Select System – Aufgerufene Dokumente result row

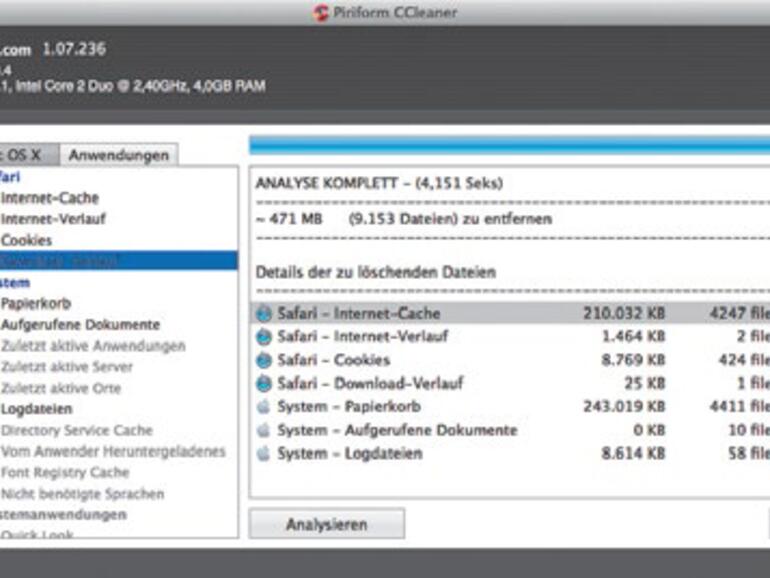(x=510, y=430)
